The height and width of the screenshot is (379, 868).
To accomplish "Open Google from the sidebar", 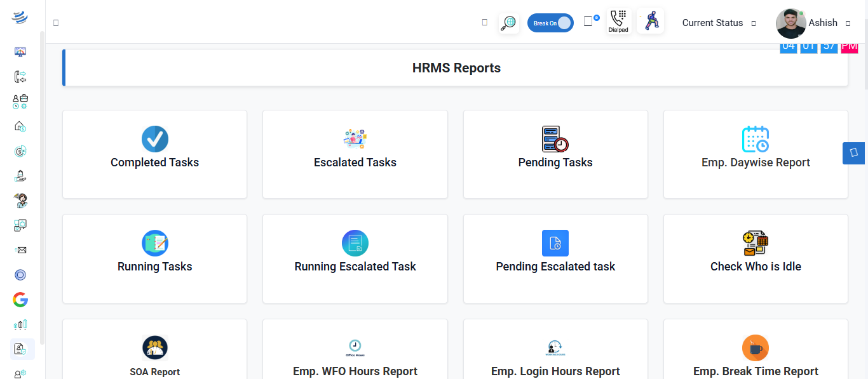I will [x=20, y=300].
